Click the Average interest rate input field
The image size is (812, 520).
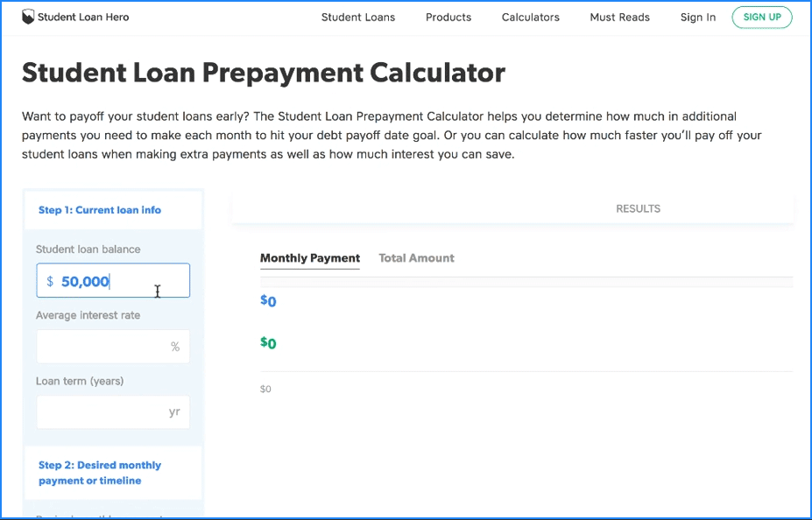pyautogui.click(x=113, y=346)
